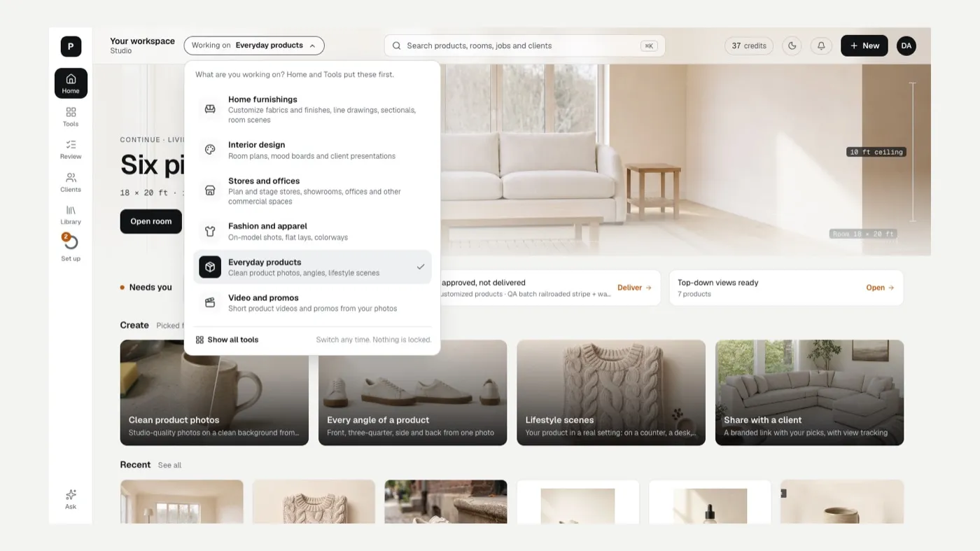Viewport: 980px width, 551px height.
Task: Click the + New button
Action: pyautogui.click(x=864, y=46)
